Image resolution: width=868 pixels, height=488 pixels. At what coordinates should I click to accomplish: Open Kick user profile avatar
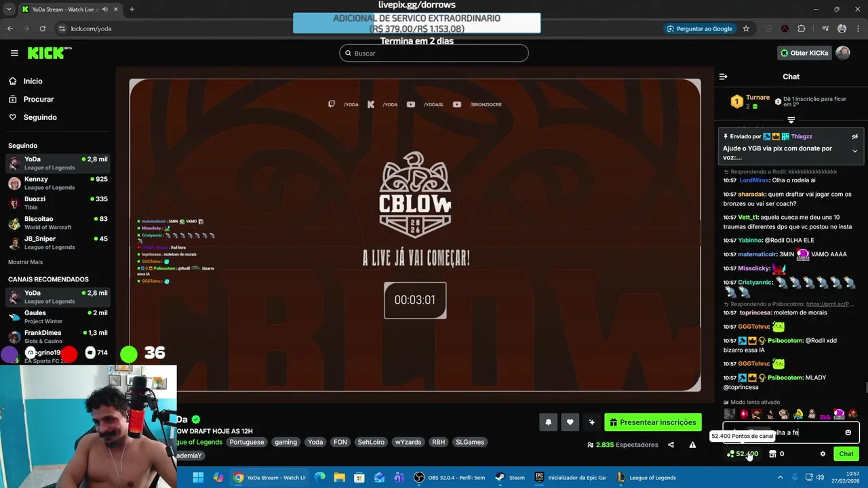click(843, 53)
